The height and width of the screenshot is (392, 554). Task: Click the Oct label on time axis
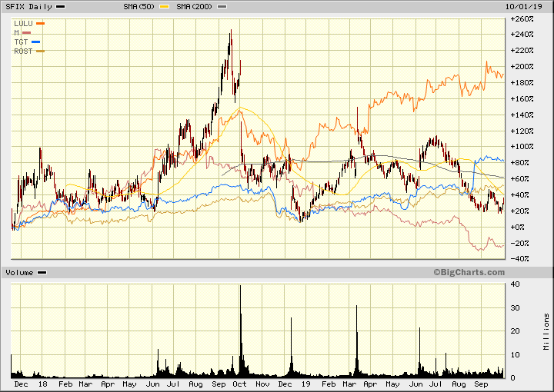239,384
